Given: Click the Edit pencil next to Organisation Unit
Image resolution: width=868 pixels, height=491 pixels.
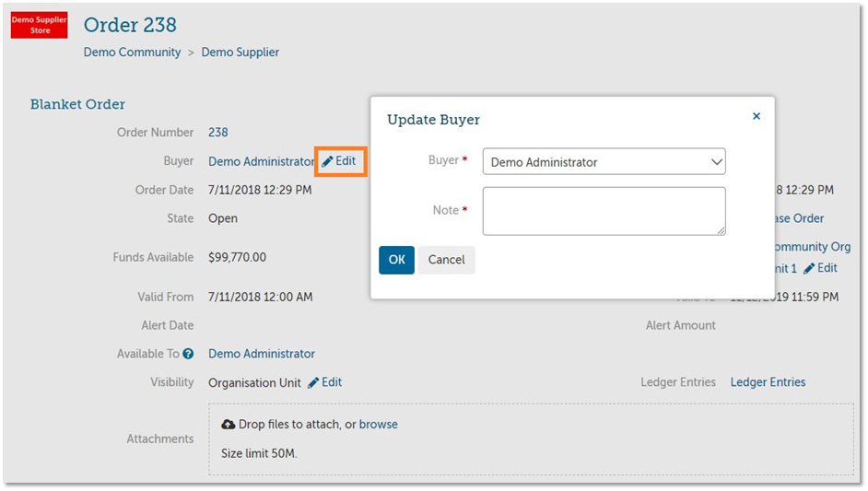Looking at the screenshot, I should tap(325, 382).
